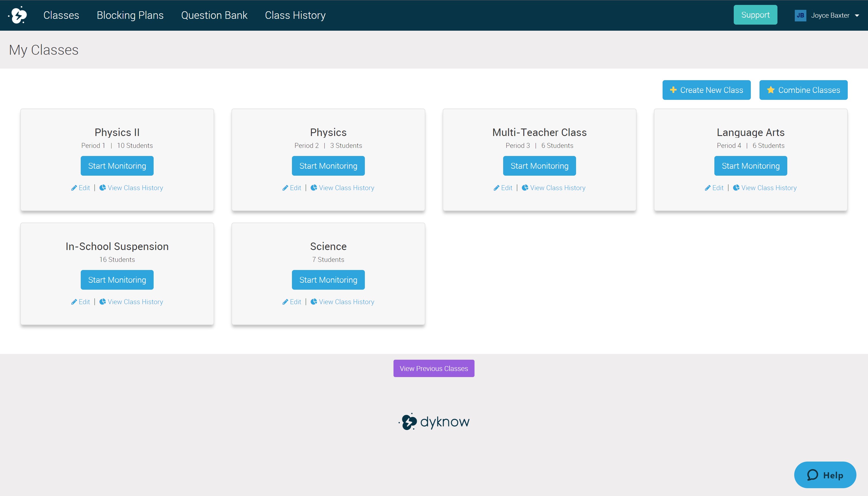Click the pencil Edit icon on the Physics Period 2 card
This screenshot has width=868, height=496.
pyautogui.click(x=285, y=188)
